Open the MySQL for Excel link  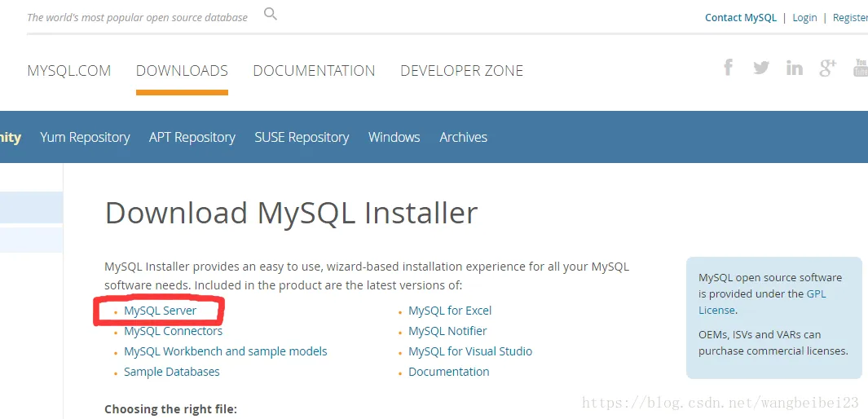[x=450, y=311]
